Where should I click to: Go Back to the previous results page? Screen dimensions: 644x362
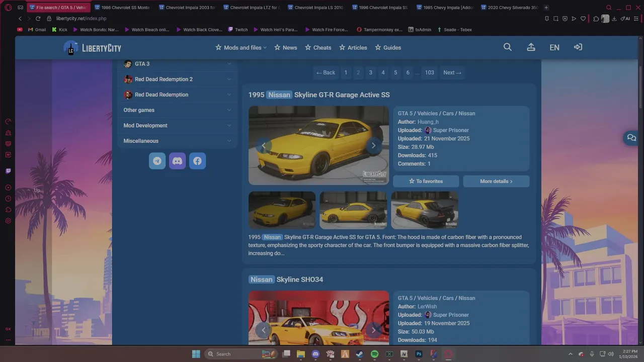326,72
